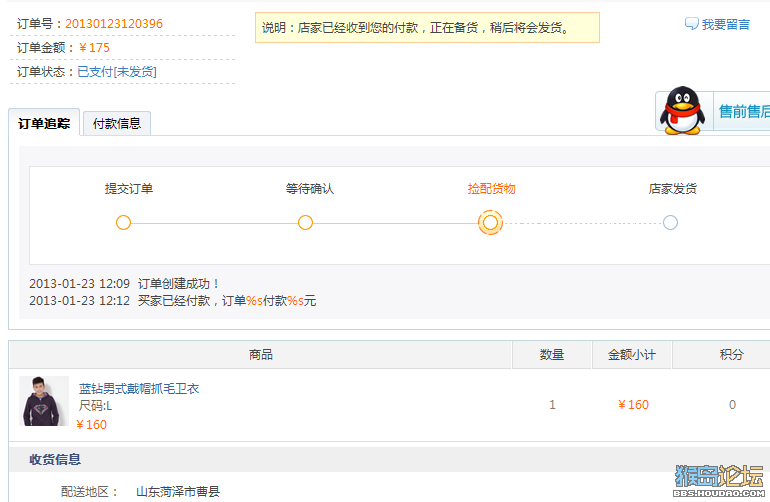Click the highlighted 拣配货物 step label
Viewport: 770px width, 502px height.
pyautogui.click(x=492, y=189)
